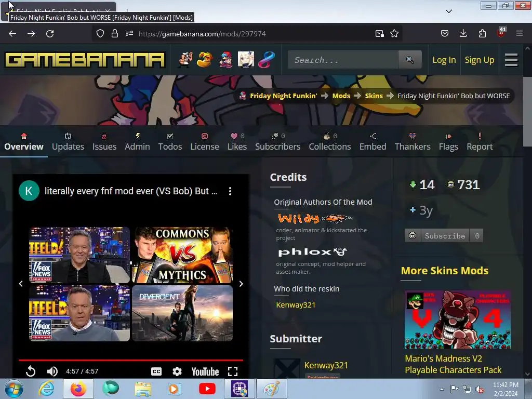This screenshot has height=399, width=532.
Task: Open the phlox author logo
Action: [312, 252]
